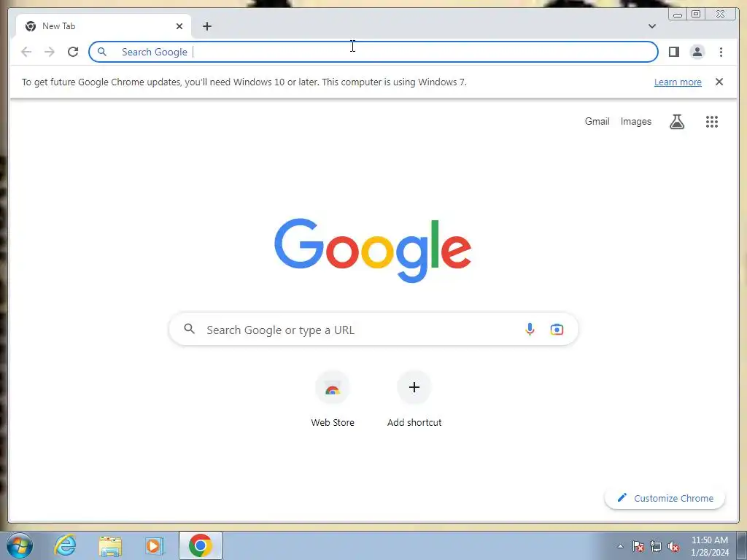Focus the Search Google or type a URL box
Viewport: 747px width, 560px height.
[x=373, y=330]
